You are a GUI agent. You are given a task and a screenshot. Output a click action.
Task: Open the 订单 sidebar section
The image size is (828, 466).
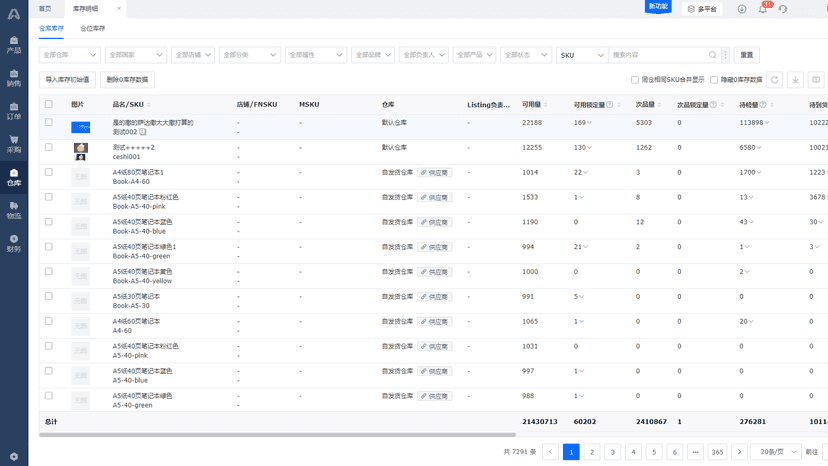14,111
